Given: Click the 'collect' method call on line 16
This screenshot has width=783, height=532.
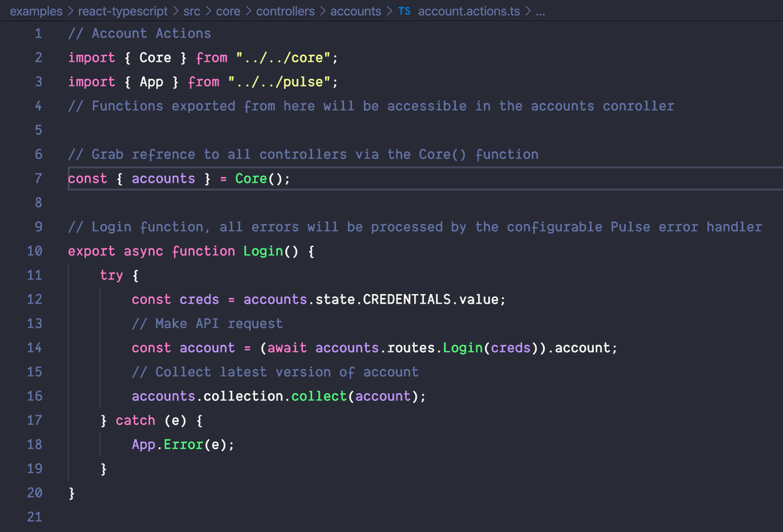Looking at the screenshot, I should coord(319,396).
